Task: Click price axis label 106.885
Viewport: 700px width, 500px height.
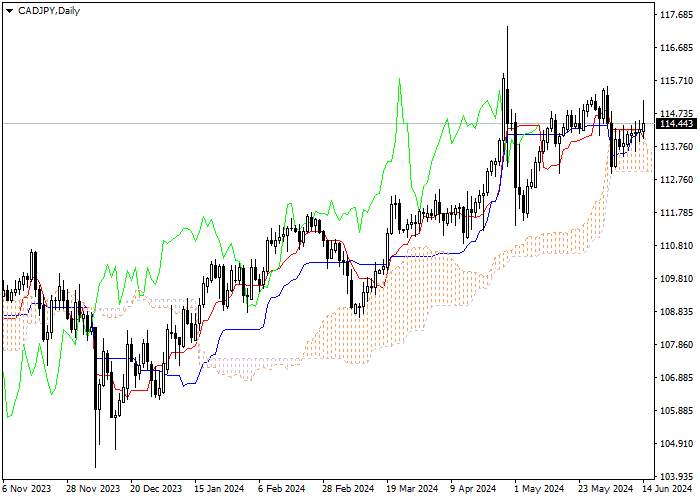Action: pos(676,378)
